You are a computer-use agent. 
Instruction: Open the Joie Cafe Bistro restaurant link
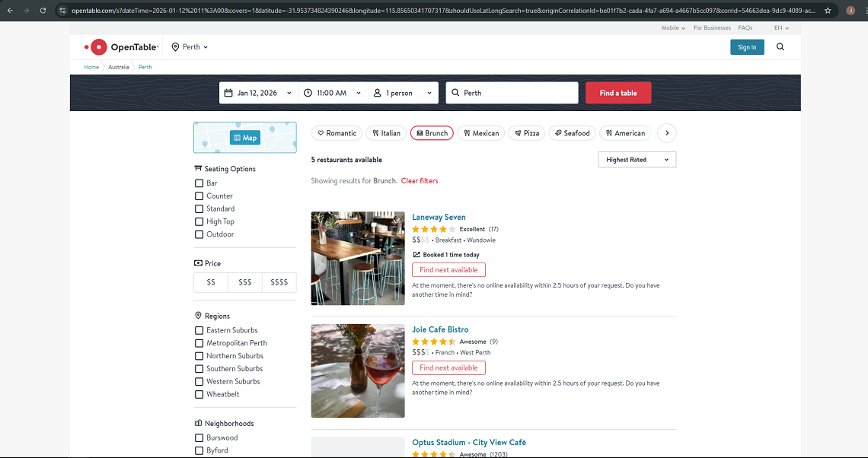point(440,329)
